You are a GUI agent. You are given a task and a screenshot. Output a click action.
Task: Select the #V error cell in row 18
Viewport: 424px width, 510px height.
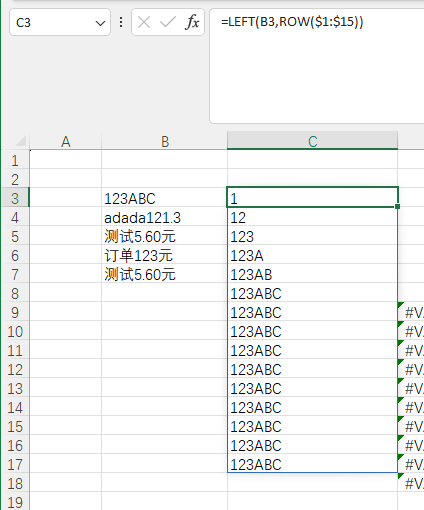[411, 484]
